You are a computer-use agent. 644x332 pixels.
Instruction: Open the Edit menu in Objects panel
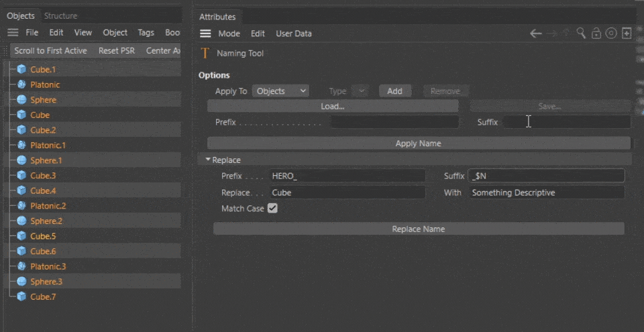click(56, 32)
